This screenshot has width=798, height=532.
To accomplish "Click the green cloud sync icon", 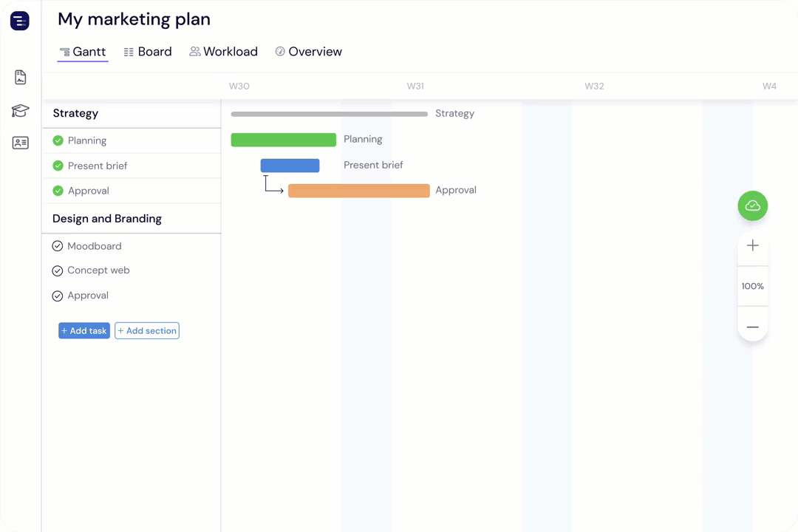I will click(753, 205).
